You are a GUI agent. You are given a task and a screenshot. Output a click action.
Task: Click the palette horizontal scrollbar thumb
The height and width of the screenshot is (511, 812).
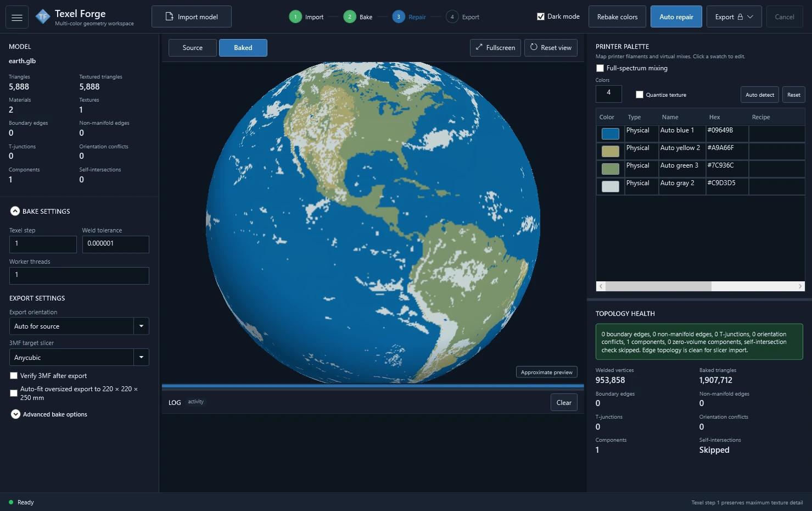[x=659, y=286]
